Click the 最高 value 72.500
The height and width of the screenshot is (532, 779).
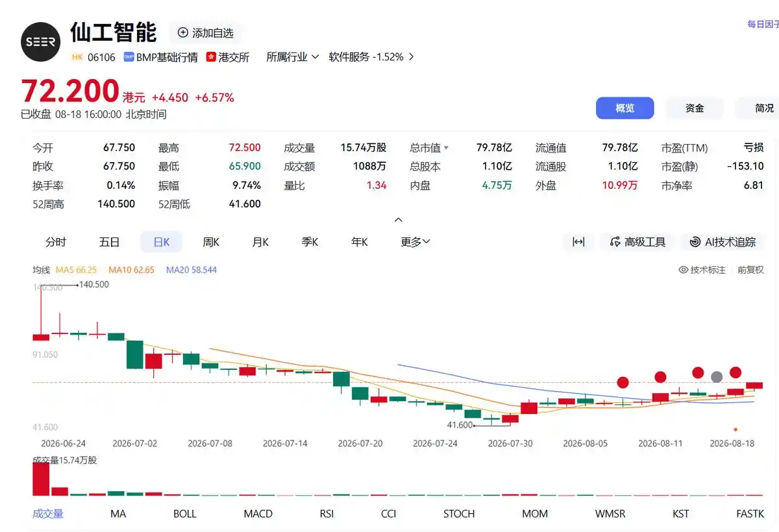pos(245,148)
